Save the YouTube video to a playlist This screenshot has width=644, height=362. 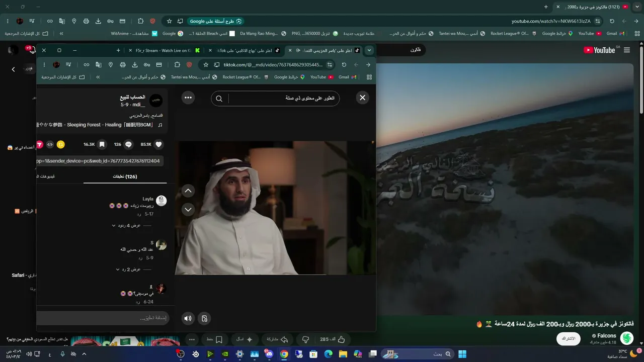(214, 339)
